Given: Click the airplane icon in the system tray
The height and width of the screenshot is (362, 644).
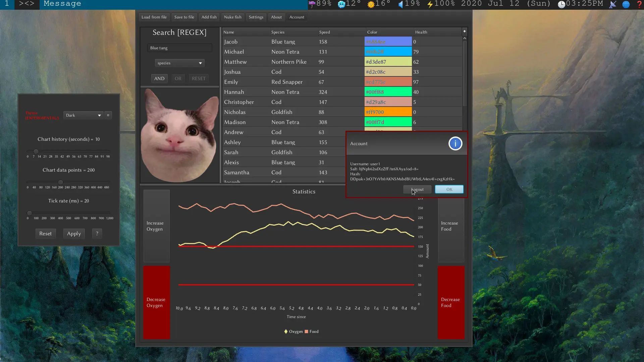Looking at the screenshot, I should [x=612, y=4].
